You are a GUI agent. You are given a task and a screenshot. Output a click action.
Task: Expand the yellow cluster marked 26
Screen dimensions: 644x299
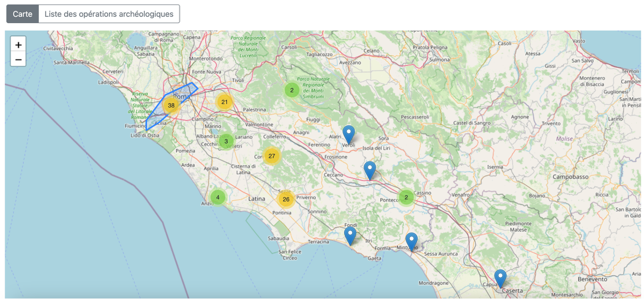coord(286,199)
